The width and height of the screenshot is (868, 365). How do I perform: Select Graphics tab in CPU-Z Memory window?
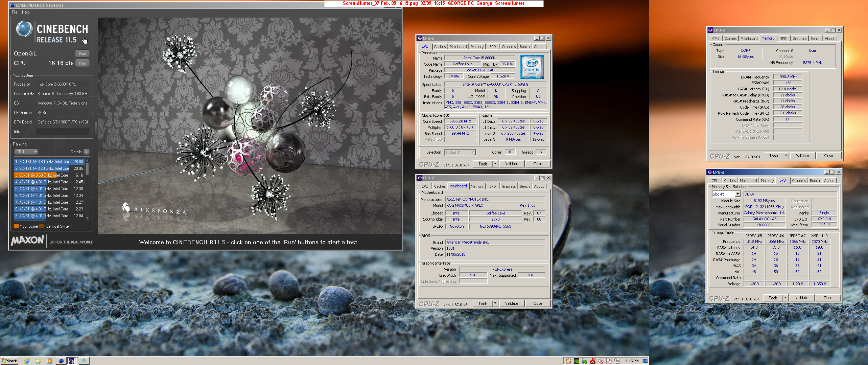pyautogui.click(x=800, y=39)
